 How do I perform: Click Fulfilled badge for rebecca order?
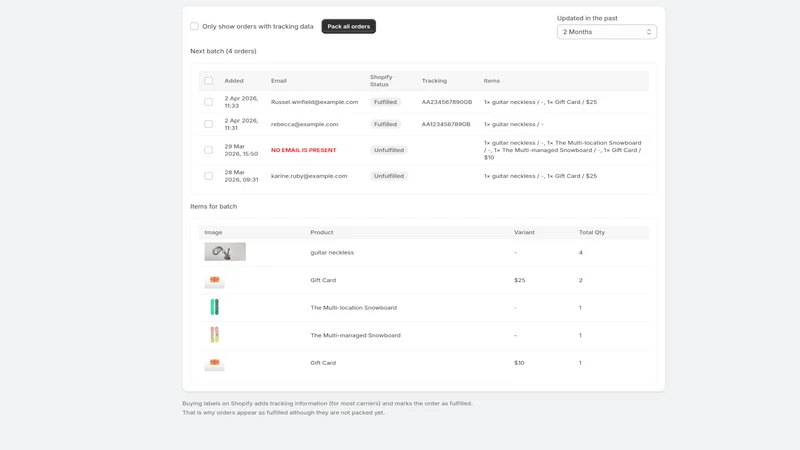coord(385,124)
